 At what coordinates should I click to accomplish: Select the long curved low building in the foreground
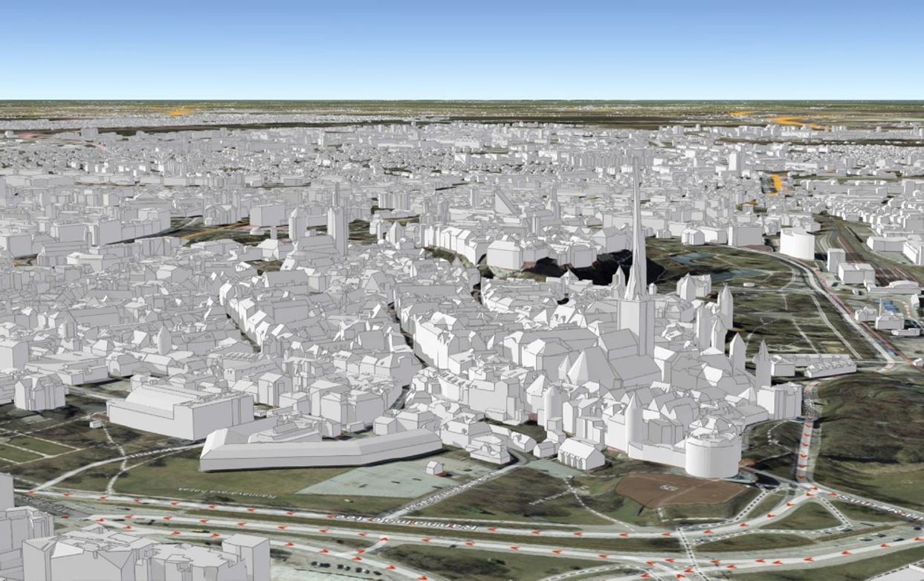[x=320, y=451]
